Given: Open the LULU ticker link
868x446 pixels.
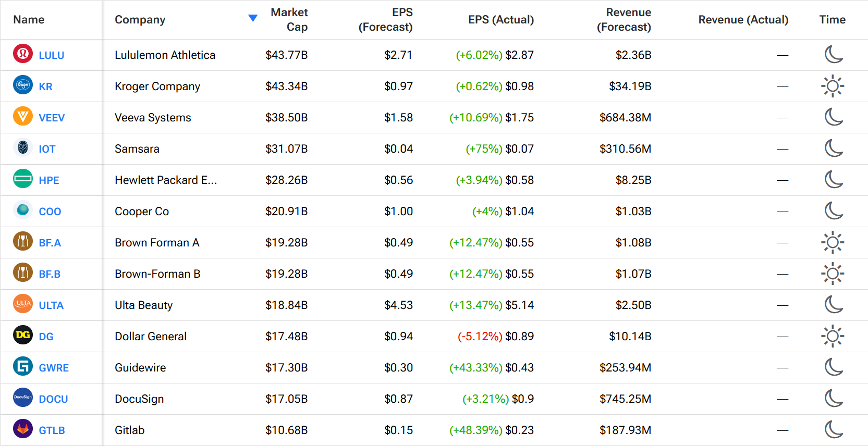Looking at the screenshot, I should 52,55.
